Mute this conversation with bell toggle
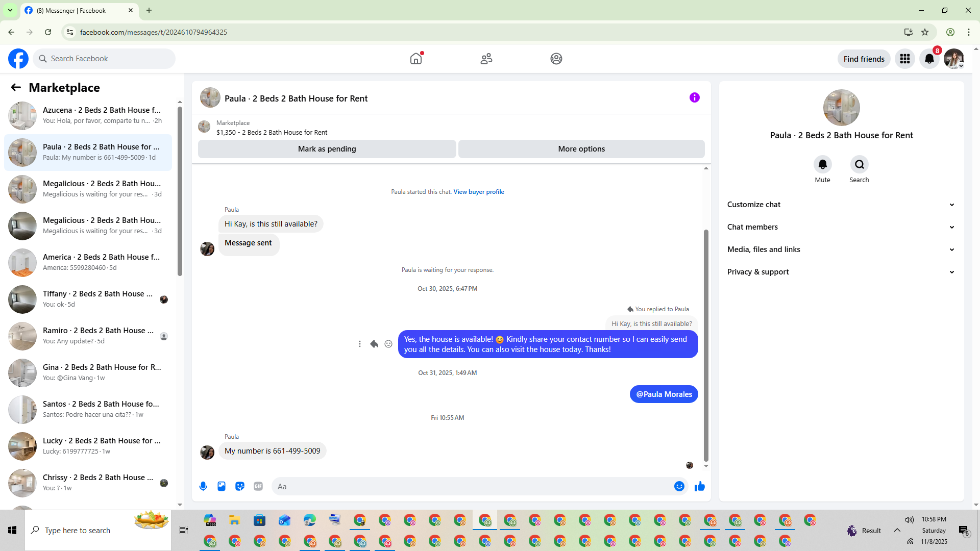The image size is (980, 551). tap(822, 164)
